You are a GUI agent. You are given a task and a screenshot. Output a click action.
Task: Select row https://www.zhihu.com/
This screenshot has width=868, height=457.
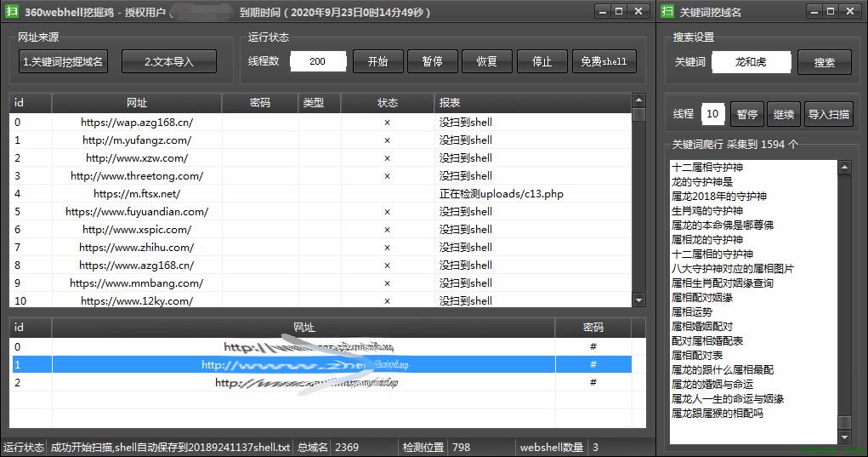tap(321, 247)
